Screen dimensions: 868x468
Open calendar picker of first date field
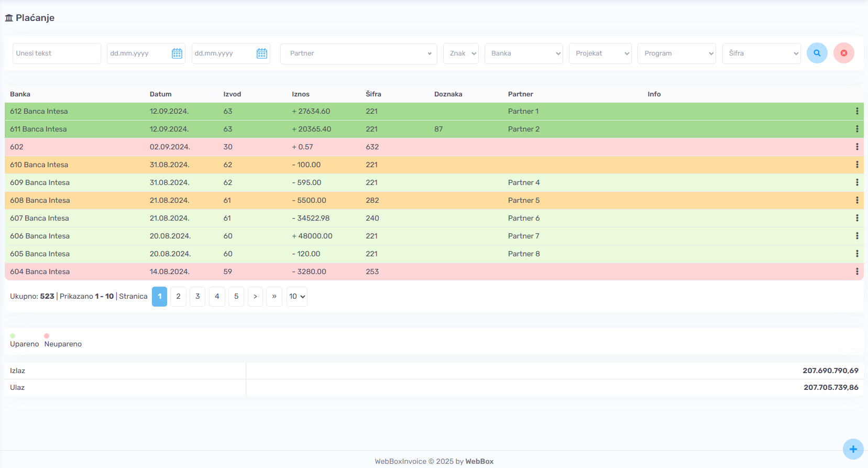point(177,53)
